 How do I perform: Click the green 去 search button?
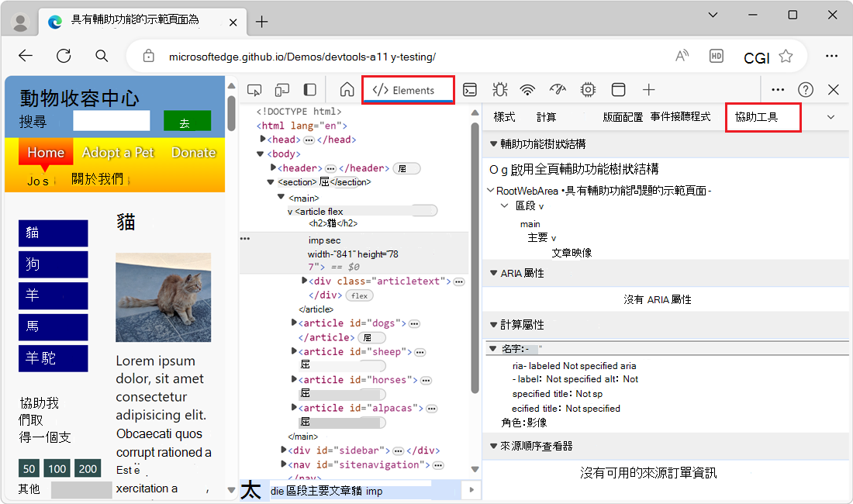click(187, 122)
